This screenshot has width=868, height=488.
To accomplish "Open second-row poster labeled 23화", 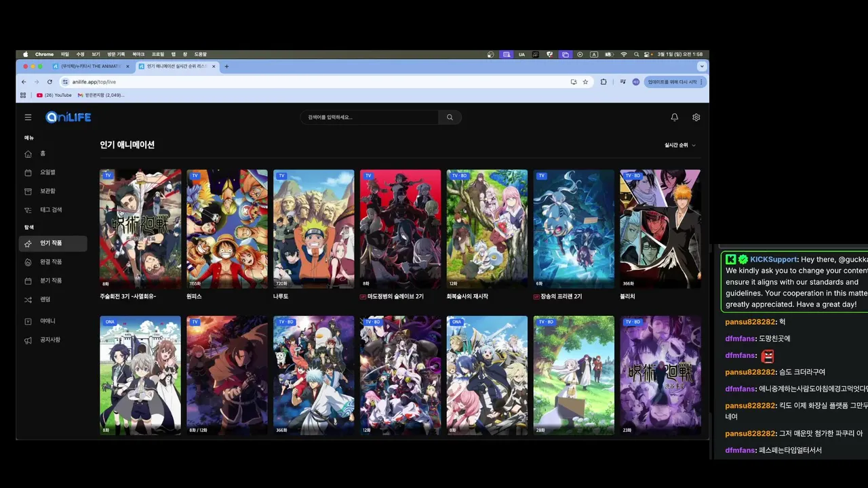I will (660, 375).
